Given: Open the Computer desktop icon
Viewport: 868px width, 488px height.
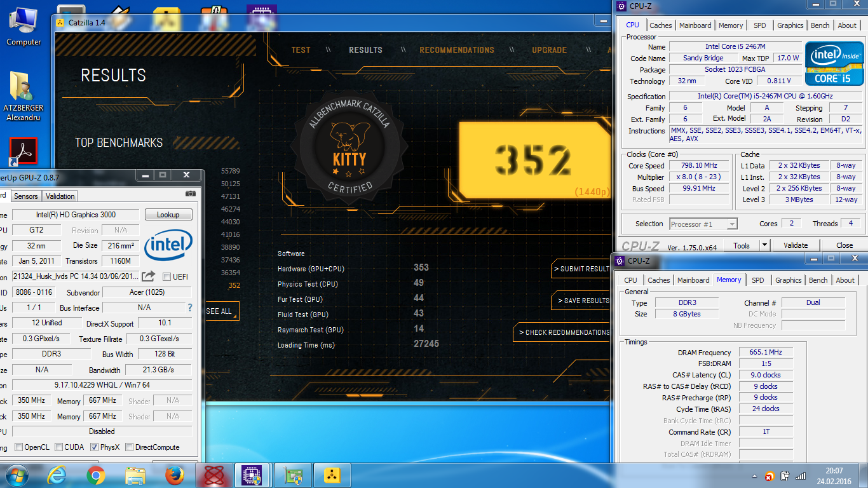Looking at the screenshot, I should pos(24,25).
